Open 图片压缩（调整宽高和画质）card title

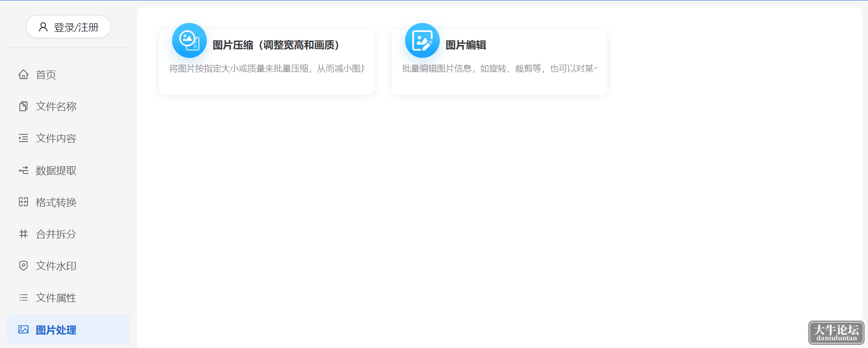276,45
